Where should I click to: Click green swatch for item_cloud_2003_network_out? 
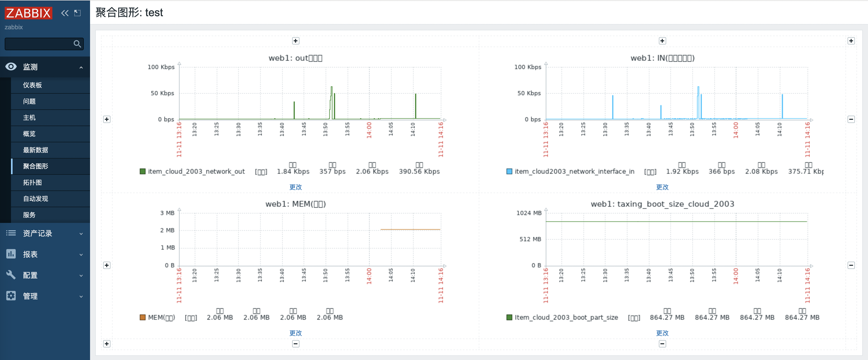(143, 171)
